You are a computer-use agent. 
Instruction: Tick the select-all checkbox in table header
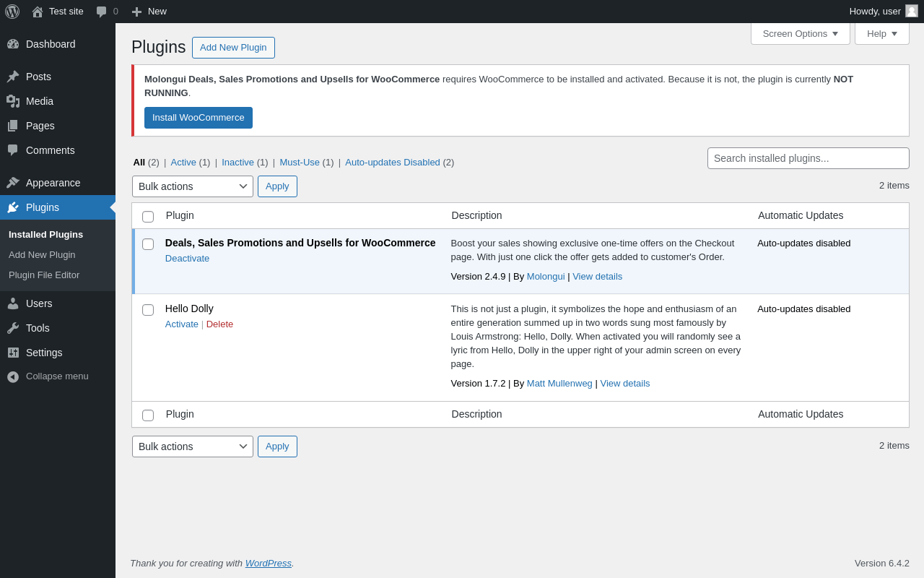pyautogui.click(x=148, y=217)
